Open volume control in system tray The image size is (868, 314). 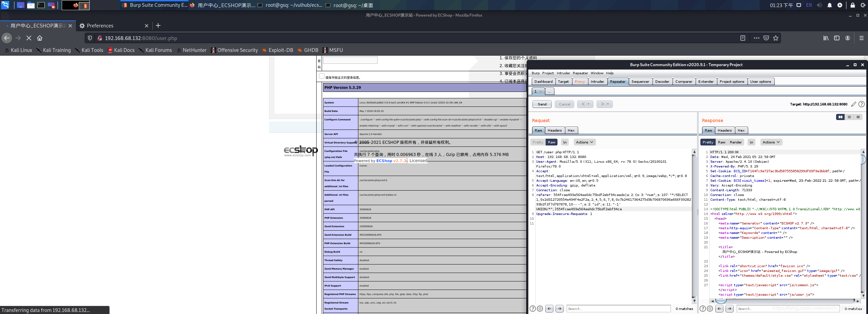(819, 5)
